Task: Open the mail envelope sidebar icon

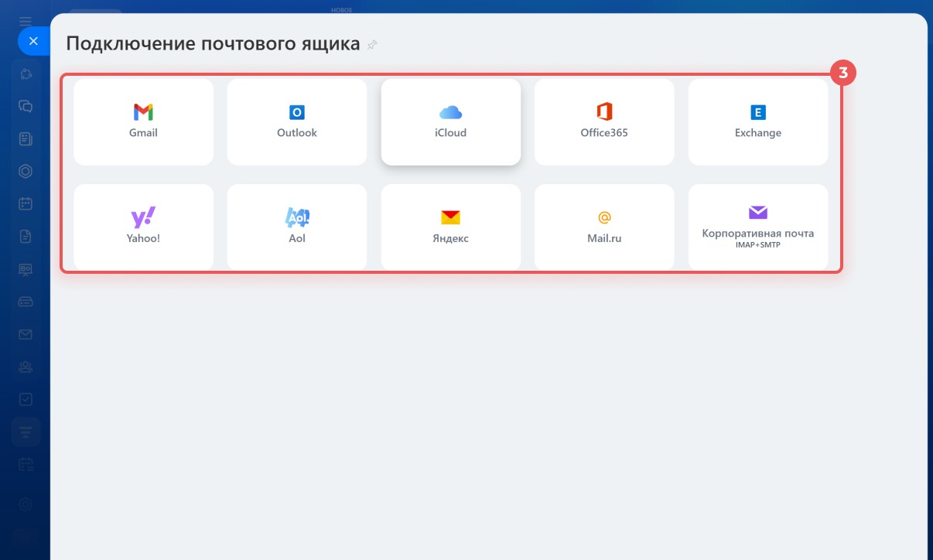Action: (x=26, y=334)
